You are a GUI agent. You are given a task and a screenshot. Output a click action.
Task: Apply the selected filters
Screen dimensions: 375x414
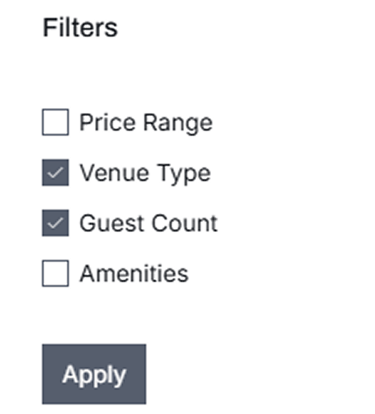click(x=94, y=374)
